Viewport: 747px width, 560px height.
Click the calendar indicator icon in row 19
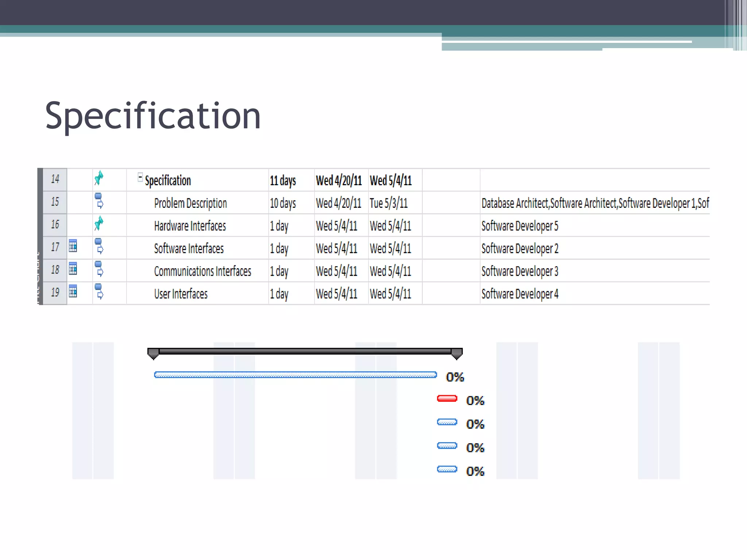pyautogui.click(x=73, y=291)
